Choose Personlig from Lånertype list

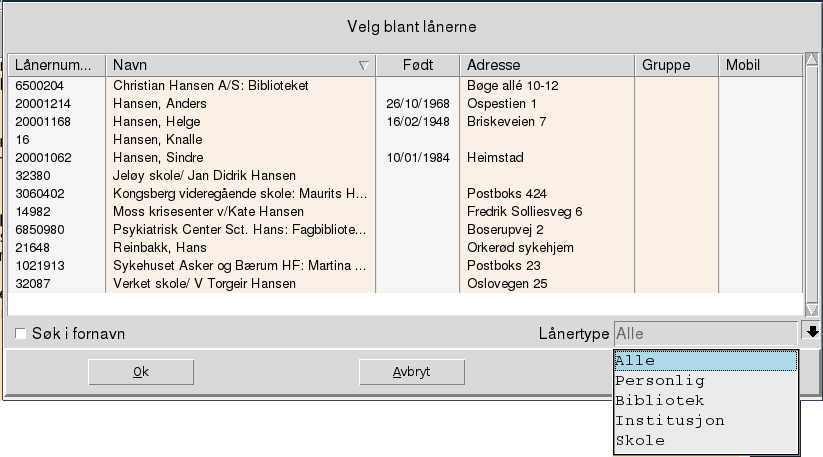click(705, 381)
